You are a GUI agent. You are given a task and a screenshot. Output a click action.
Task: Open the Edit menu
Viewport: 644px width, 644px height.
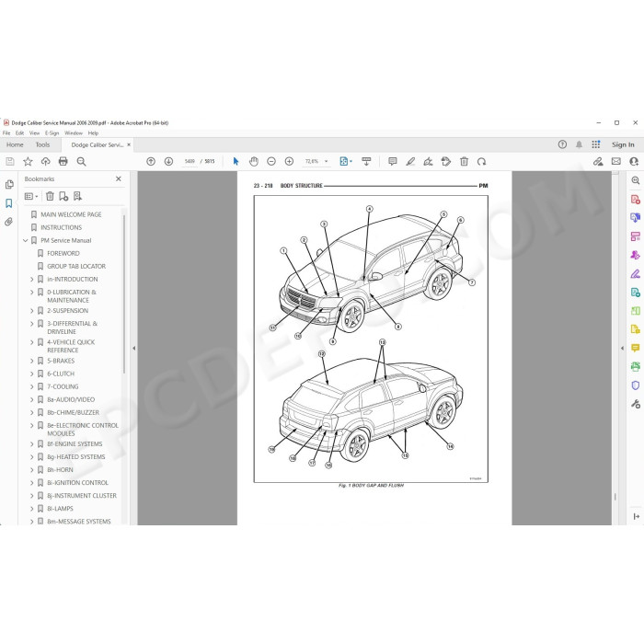(x=19, y=133)
